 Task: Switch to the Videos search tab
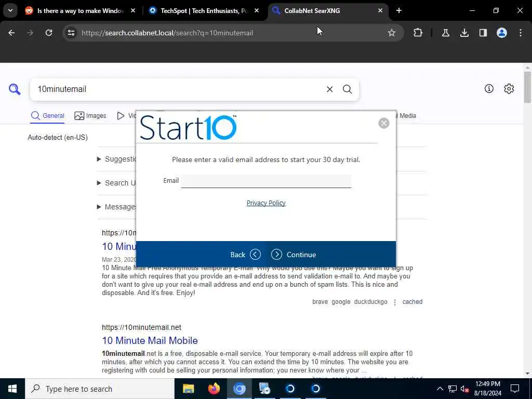point(126,116)
